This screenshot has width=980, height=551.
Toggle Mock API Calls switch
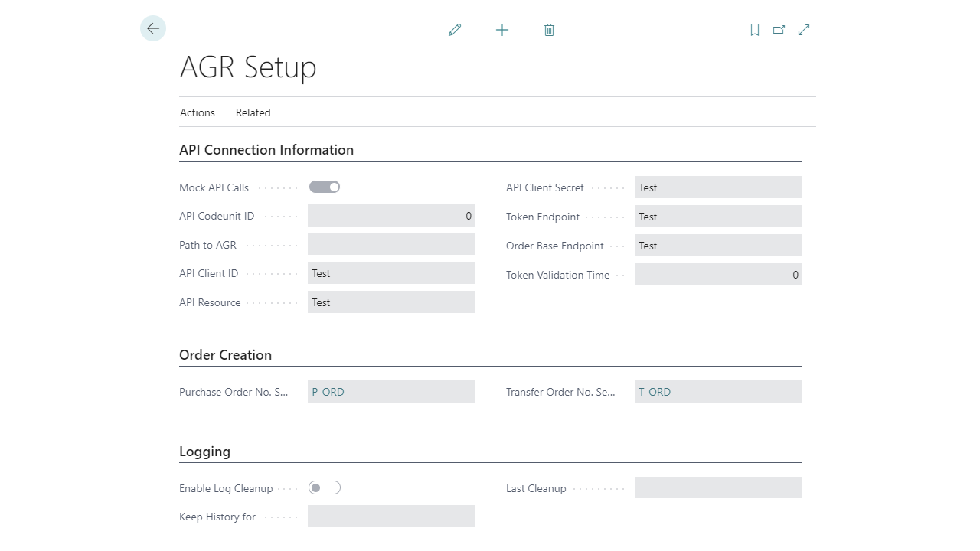[x=325, y=187]
